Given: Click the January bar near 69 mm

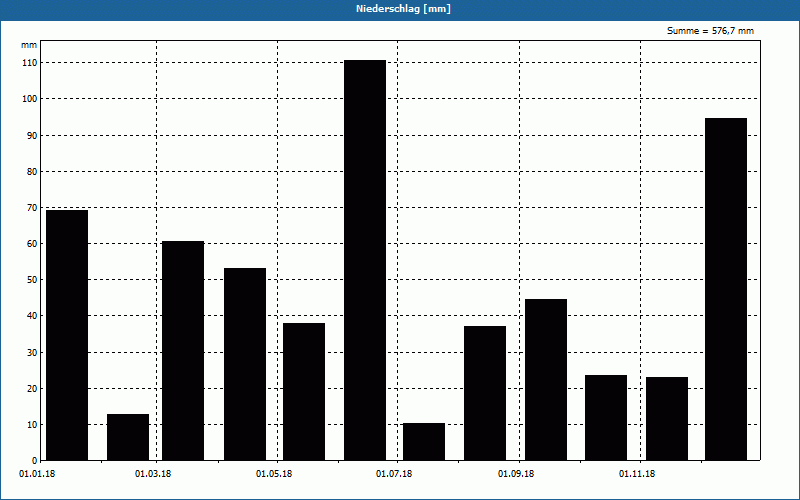Looking at the screenshot, I should click(x=67, y=335).
